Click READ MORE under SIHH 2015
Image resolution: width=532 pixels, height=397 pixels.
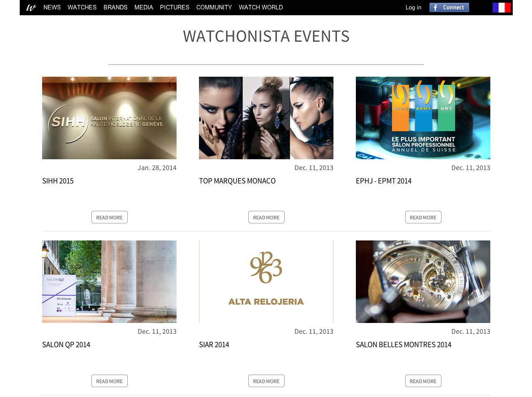pos(110,218)
